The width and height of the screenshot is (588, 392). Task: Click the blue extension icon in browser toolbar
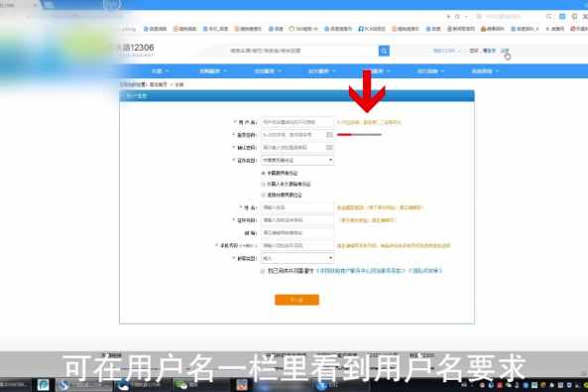562,16
